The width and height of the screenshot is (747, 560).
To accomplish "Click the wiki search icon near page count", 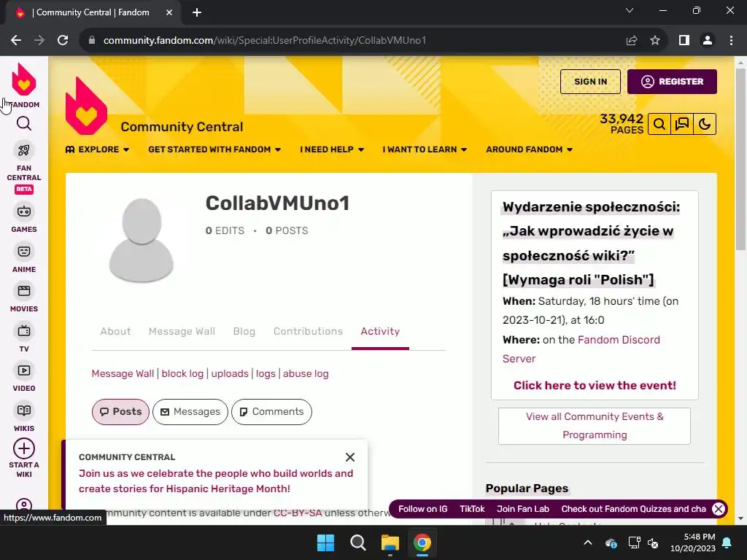I will [659, 124].
